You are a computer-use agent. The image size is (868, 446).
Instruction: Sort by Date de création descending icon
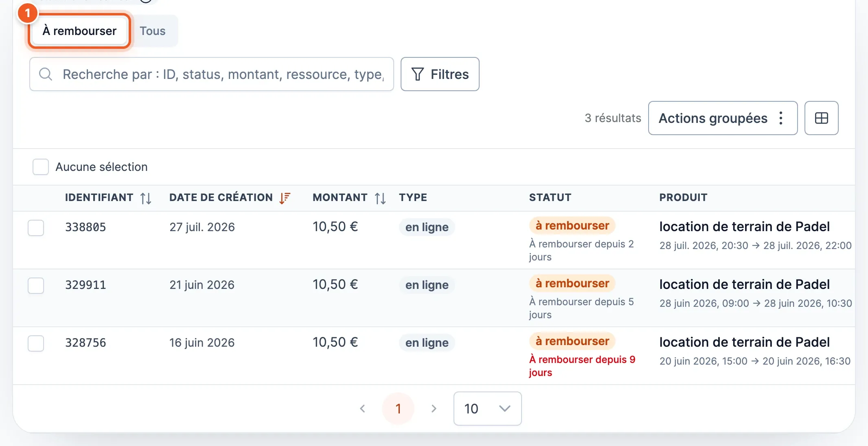[x=285, y=198]
